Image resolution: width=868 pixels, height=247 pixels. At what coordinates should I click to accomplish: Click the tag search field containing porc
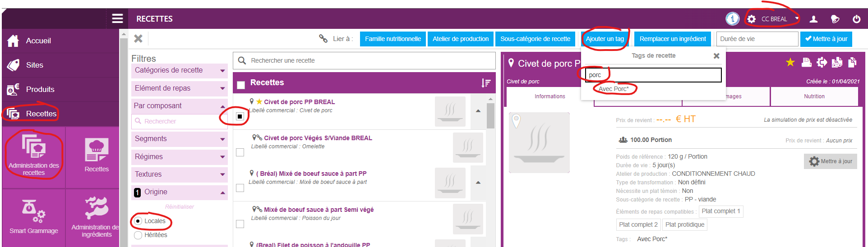click(x=653, y=75)
